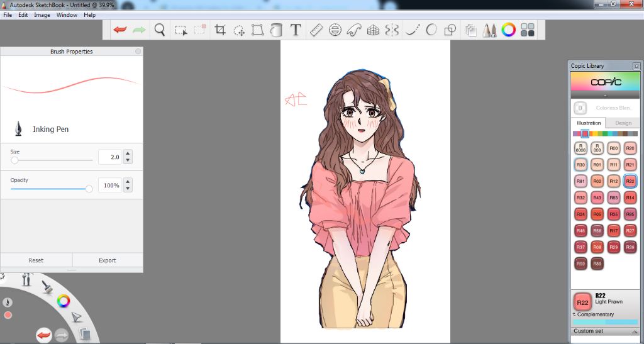644x344 pixels.
Task: Pick the R89 Copic swatch
Action: (x=597, y=264)
